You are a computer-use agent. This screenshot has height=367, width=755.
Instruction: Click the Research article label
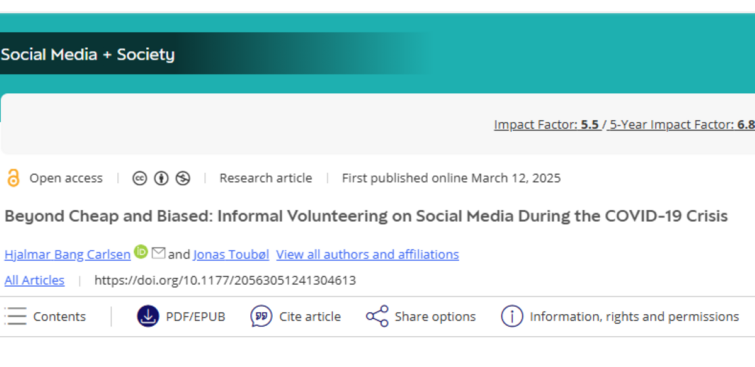pyautogui.click(x=266, y=178)
